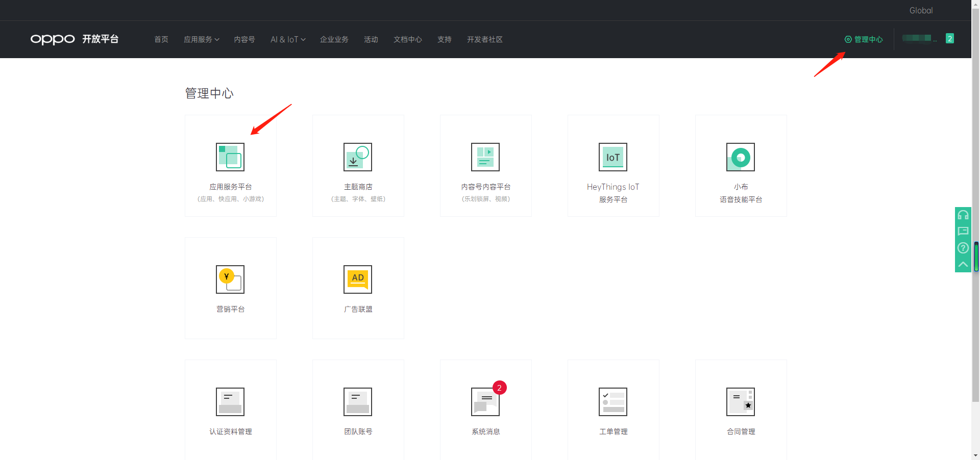Click the 主题商店 label
The height and width of the screenshot is (460, 980).
(x=358, y=187)
